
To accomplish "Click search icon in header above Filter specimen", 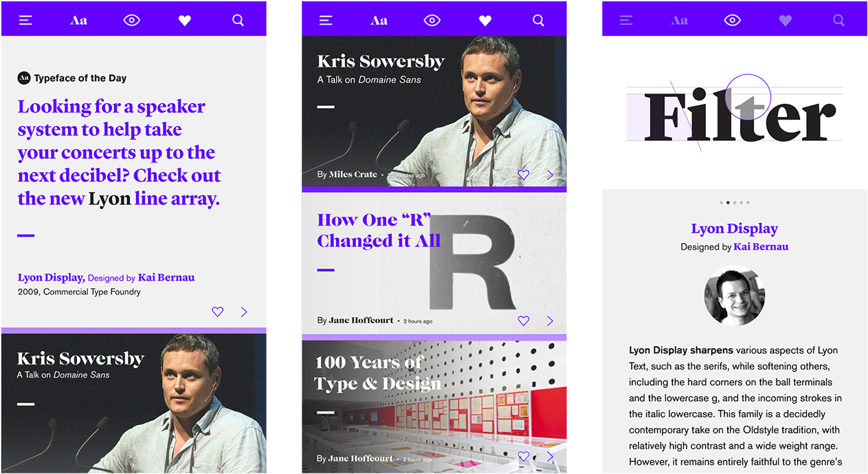I will pos(838,21).
